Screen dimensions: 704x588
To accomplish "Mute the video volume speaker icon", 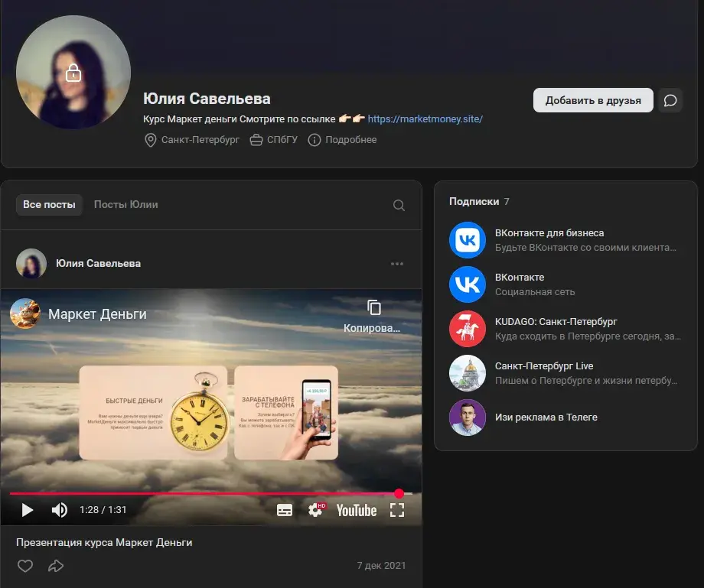I will (59, 510).
